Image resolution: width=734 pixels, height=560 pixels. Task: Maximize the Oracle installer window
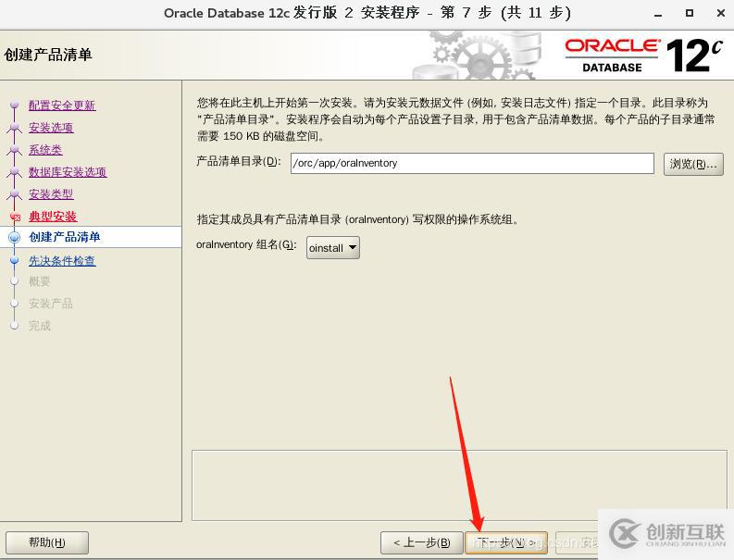(x=690, y=13)
